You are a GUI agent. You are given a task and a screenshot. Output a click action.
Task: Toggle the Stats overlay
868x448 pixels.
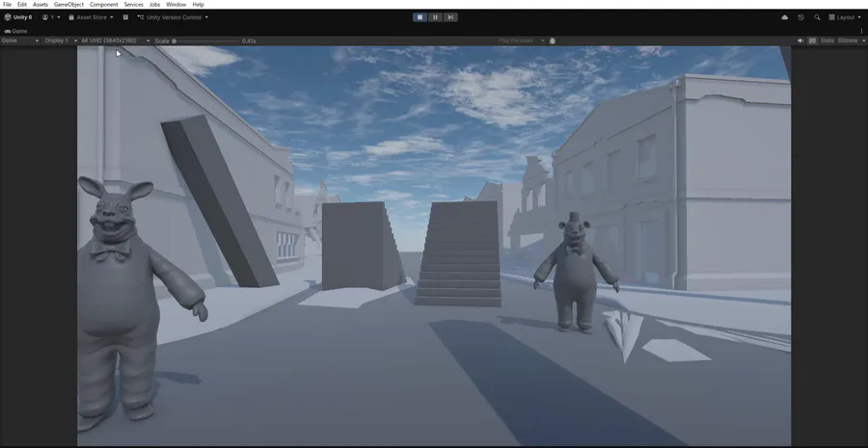coord(827,40)
